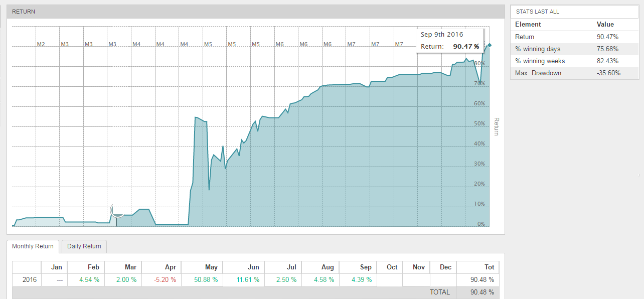The image size is (644, 299).
Task: Select April return -5.20 %
Action: (165, 279)
